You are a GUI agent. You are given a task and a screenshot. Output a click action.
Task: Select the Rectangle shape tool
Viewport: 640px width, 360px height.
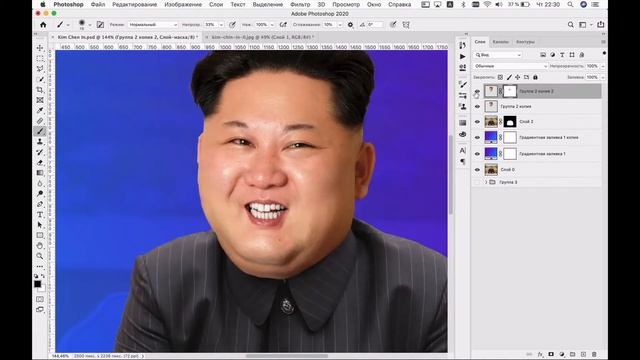click(x=40, y=235)
